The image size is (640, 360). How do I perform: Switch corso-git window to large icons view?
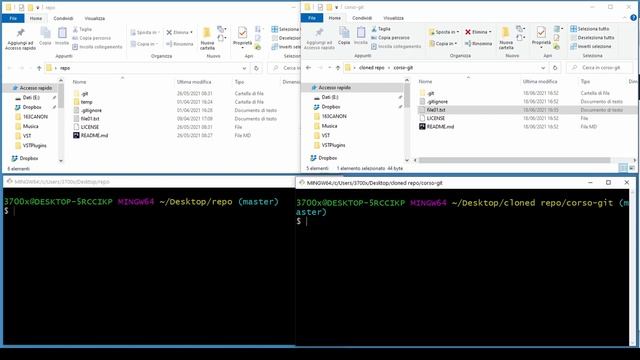pyautogui.click(x=632, y=168)
